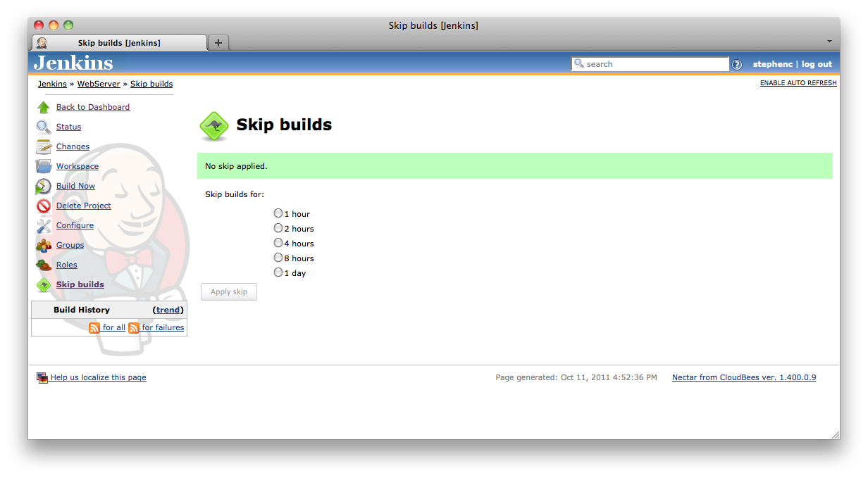Click the notepad Changes icon
This screenshot has width=868, height=478.
point(44,146)
